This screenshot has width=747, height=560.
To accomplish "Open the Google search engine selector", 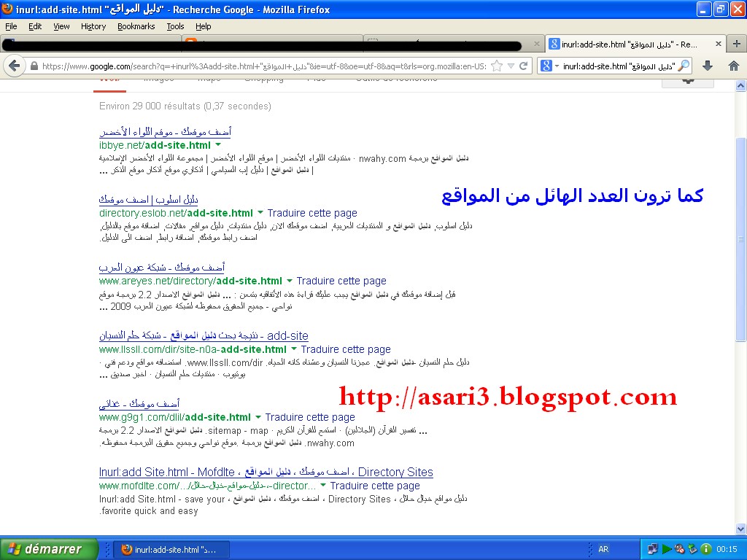I will [549, 66].
